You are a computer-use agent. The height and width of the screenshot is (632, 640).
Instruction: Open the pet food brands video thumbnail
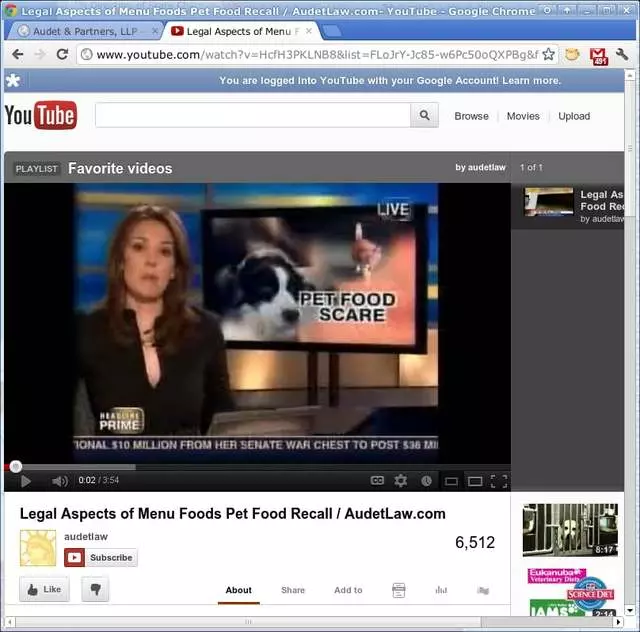pos(570,592)
